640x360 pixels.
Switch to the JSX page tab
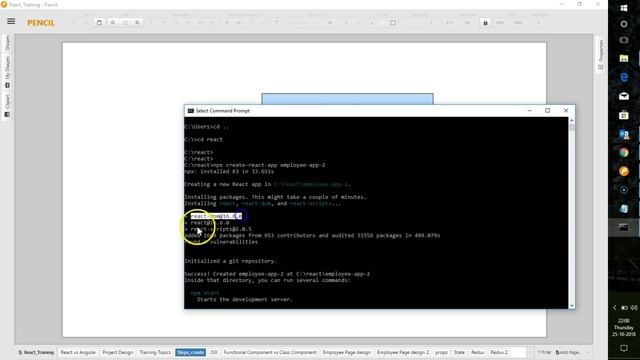213,352
